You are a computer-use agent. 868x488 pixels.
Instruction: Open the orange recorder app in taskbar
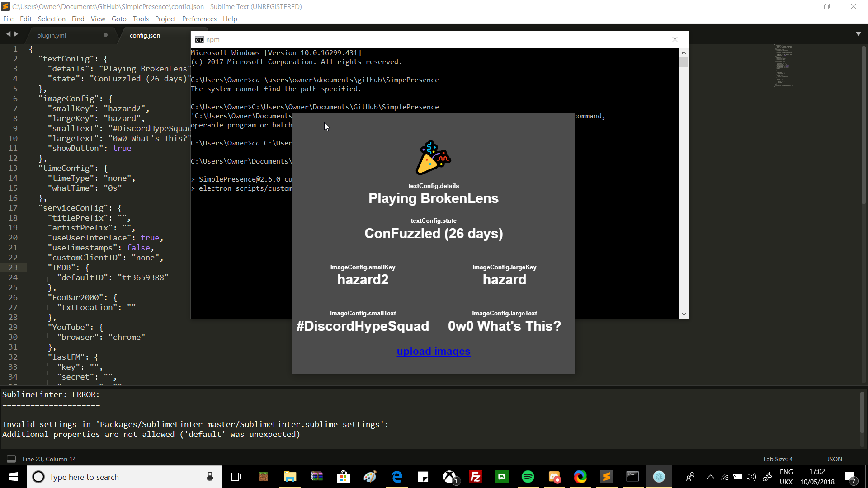[554, 477]
